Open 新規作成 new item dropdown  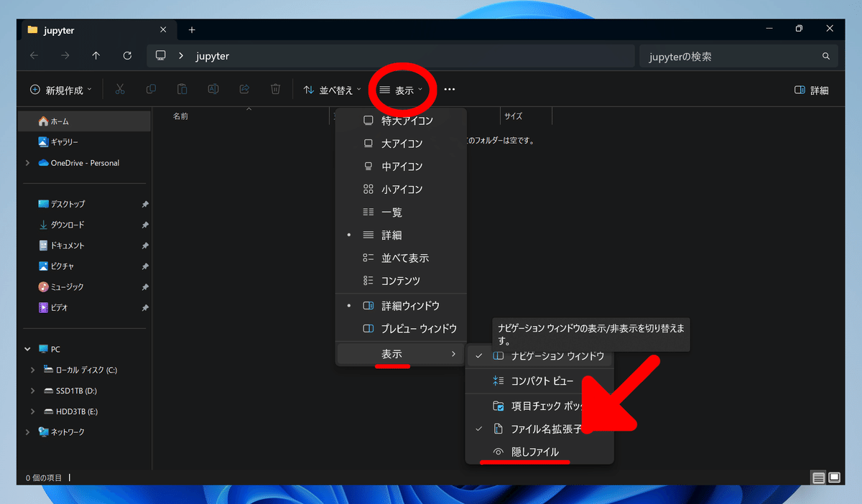coord(61,90)
